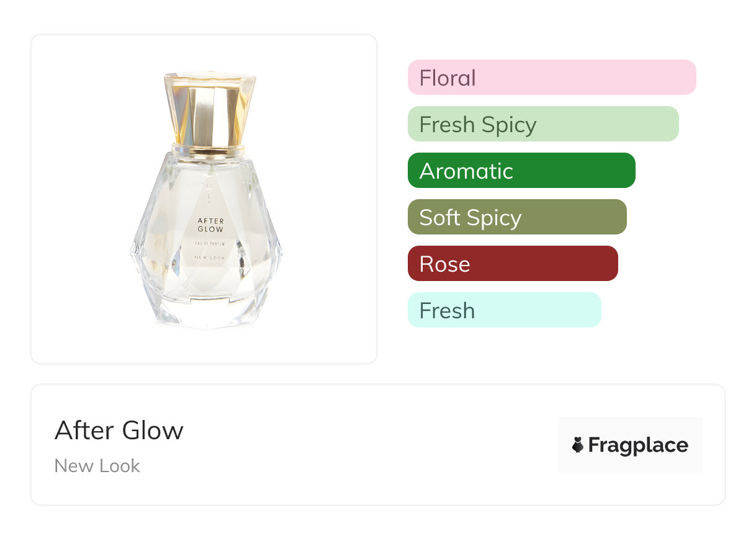Click the New Look brand name below title
The width and height of the screenshot is (756, 536).
(97, 466)
